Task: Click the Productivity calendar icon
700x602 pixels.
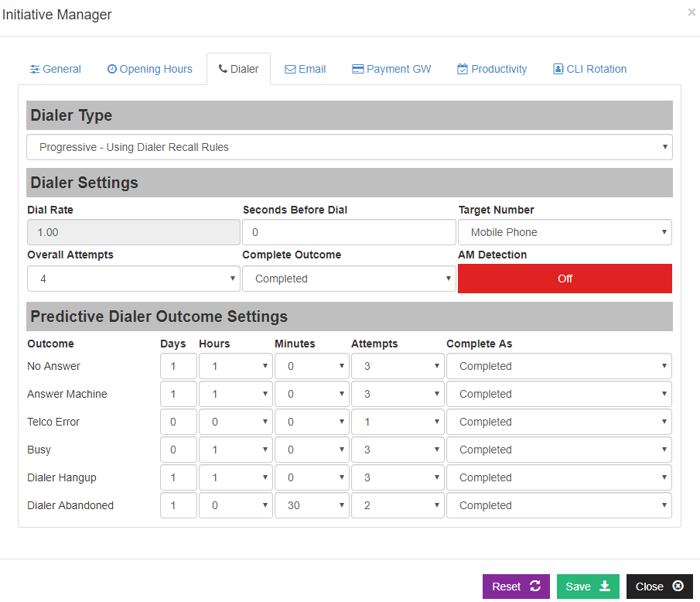Action: click(x=463, y=69)
